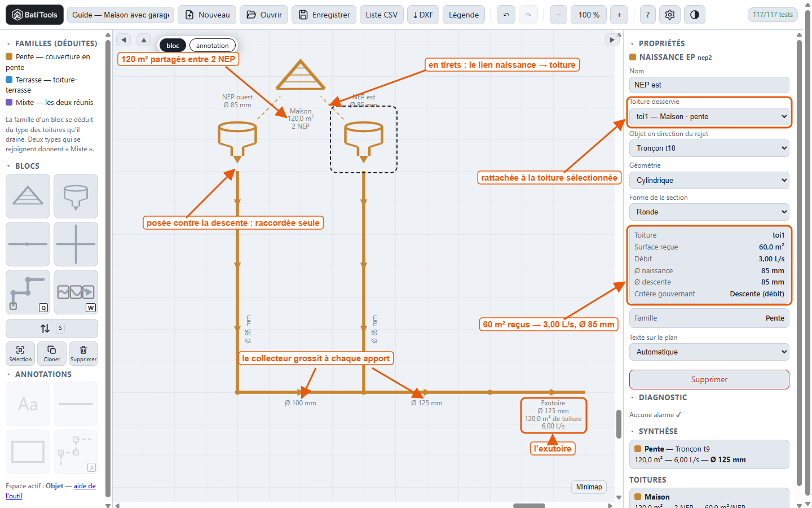
Task: Clone the selected block with Cloner
Action: point(52,353)
